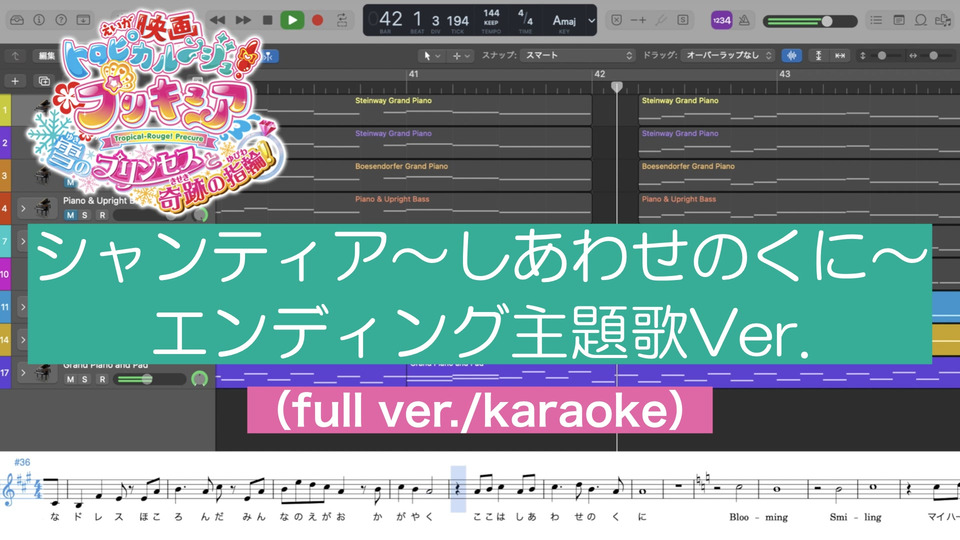Click the Fast Forward transport button
The width and height of the screenshot is (960, 540).
pyautogui.click(x=243, y=20)
